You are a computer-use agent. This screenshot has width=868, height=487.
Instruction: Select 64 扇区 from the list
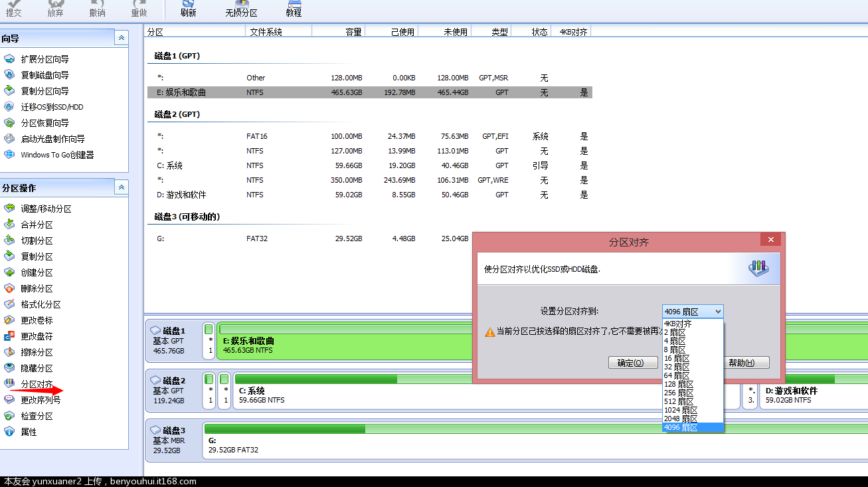(x=693, y=375)
